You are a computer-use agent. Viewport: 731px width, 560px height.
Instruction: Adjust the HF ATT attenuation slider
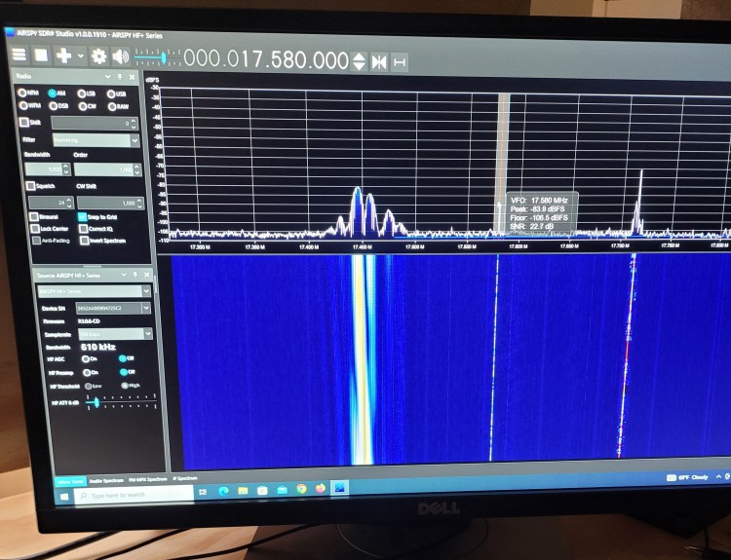click(x=96, y=402)
